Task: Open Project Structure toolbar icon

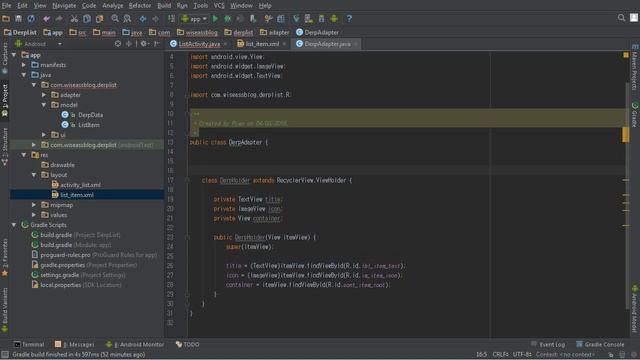Action: pos(281,19)
